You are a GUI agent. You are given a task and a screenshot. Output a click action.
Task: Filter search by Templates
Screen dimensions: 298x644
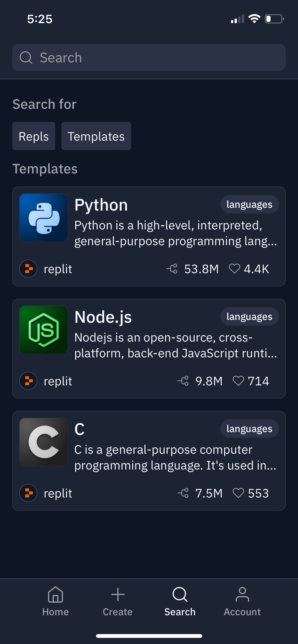(96, 136)
